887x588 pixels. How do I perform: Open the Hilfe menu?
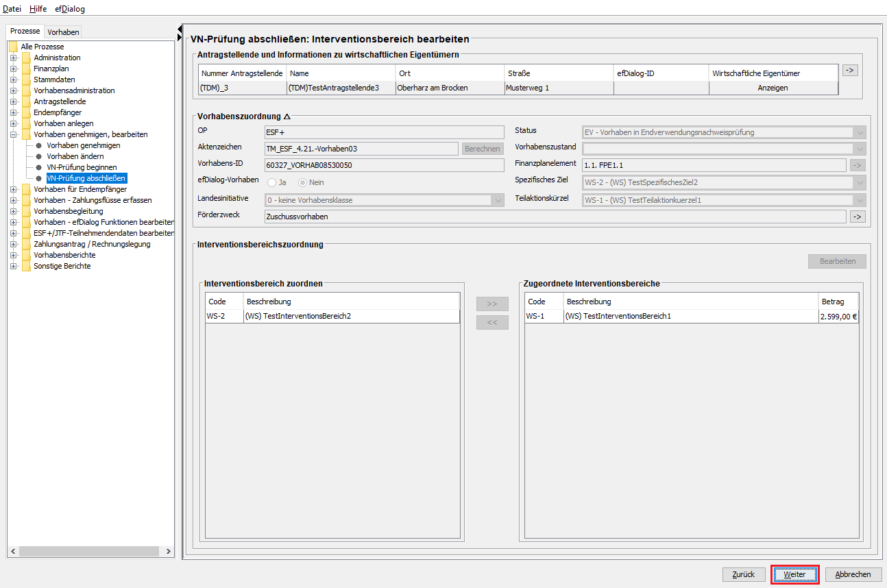pyautogui.click(x=38, y=9)
